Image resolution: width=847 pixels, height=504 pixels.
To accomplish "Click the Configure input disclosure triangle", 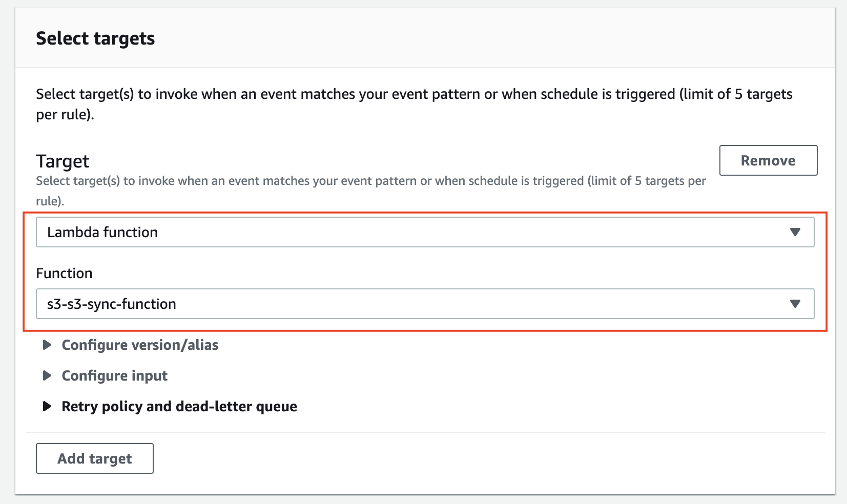I will click(47, 375).
